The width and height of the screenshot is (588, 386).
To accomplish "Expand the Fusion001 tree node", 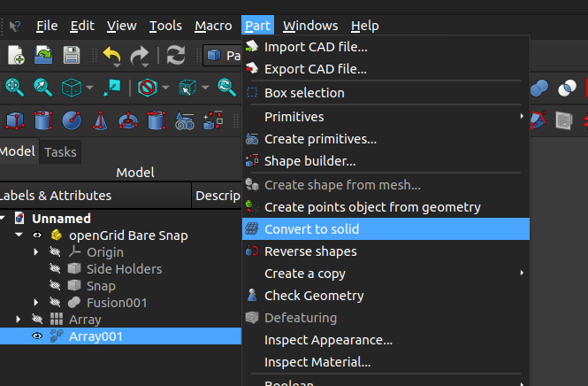I will coord(36,303).
